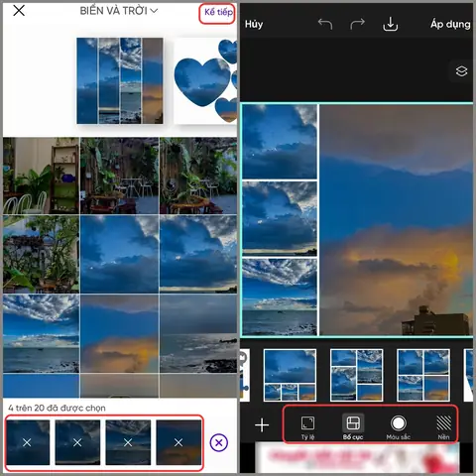This screenshot has width=476, height=476.
Task: Open the BIỂN VÀ TRỜI album dropdown
Action: point(119,11)
